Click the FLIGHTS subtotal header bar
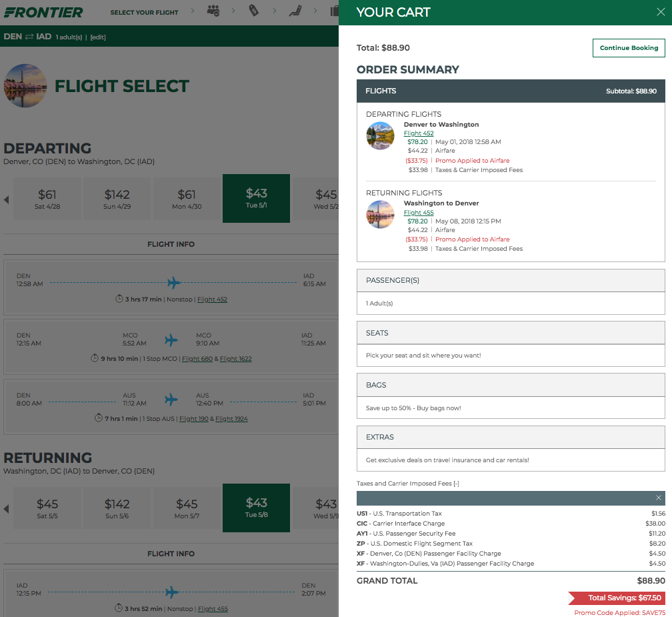672x617 pixels. (x=511, y=91)
